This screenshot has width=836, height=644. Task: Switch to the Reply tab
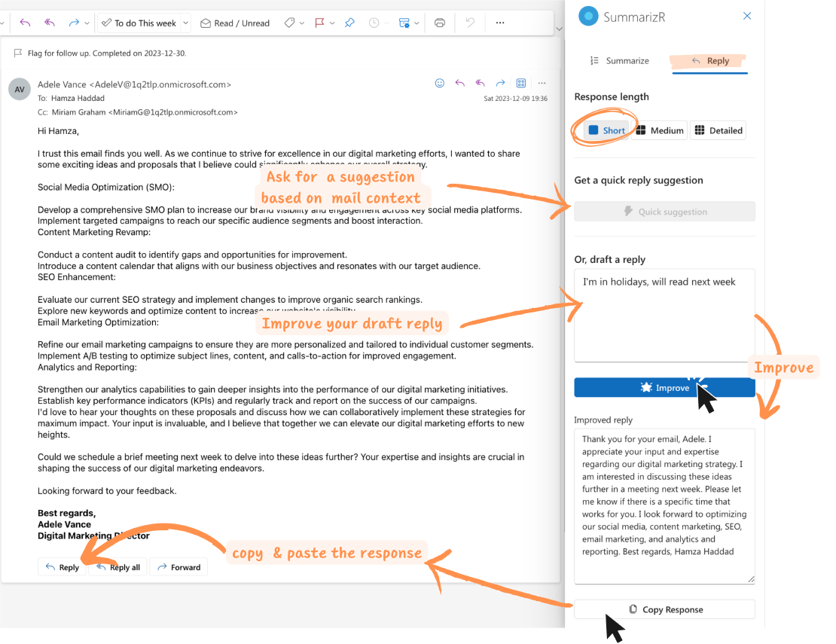[710, 61]
